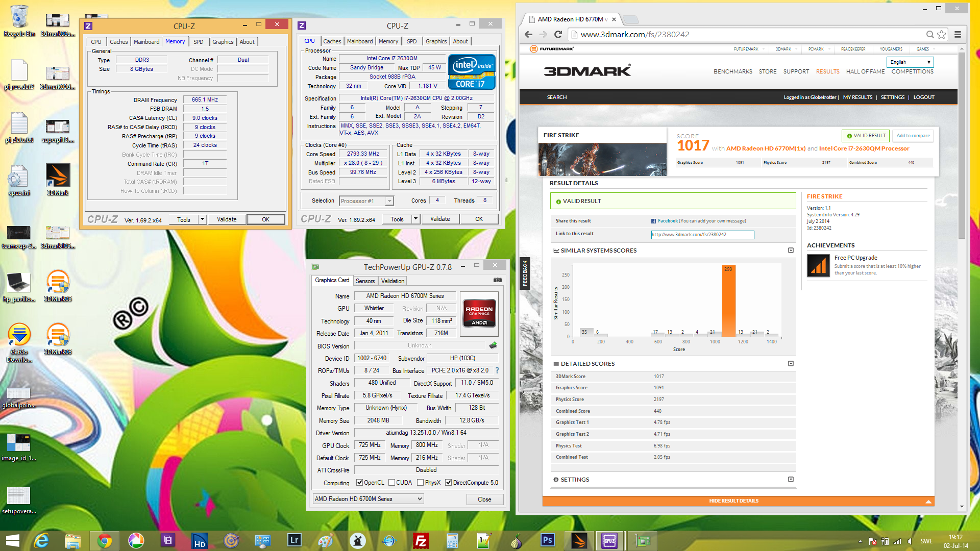Launch Lightroom from the taskbar

[294, 541]
